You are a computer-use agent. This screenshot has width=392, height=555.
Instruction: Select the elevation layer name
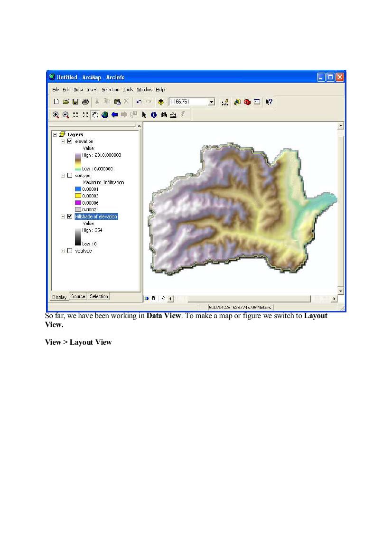tap(84, 141)
